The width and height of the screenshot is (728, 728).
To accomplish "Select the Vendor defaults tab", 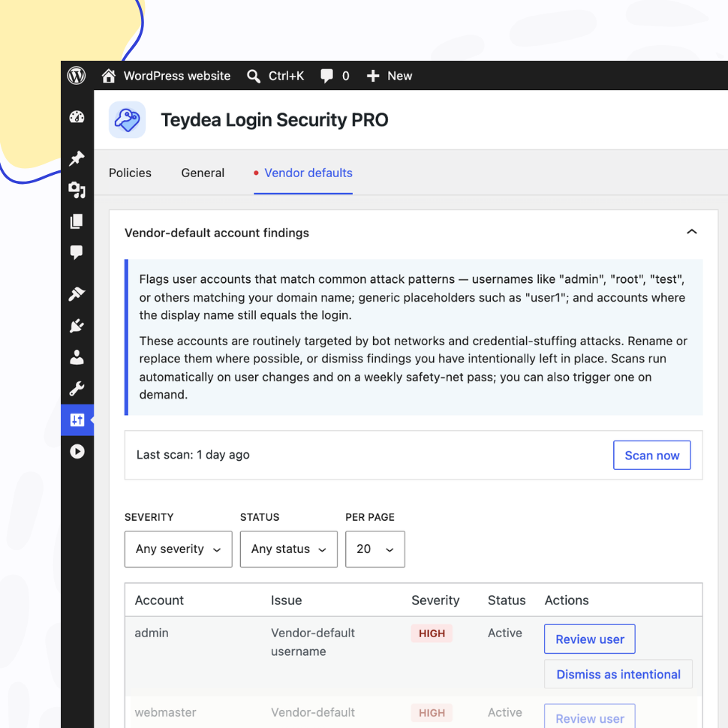I will pos(303,173).
